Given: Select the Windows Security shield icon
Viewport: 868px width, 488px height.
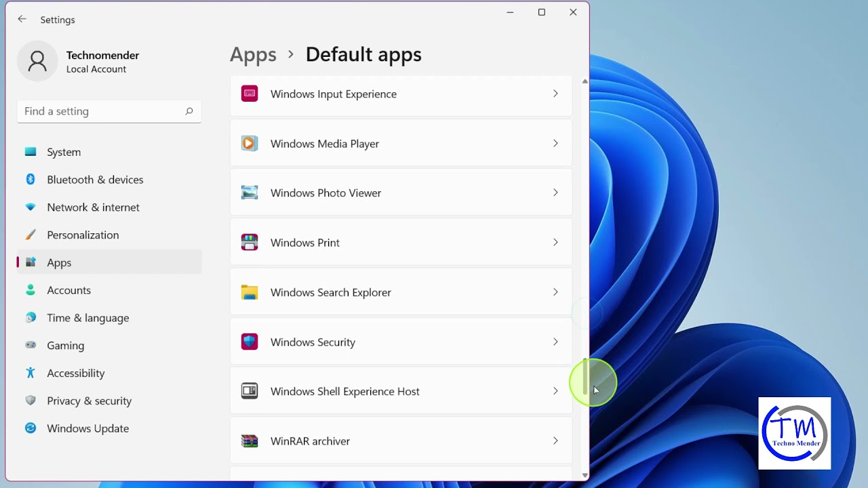Looking at the screenshot, I should (x=250, y=342).
